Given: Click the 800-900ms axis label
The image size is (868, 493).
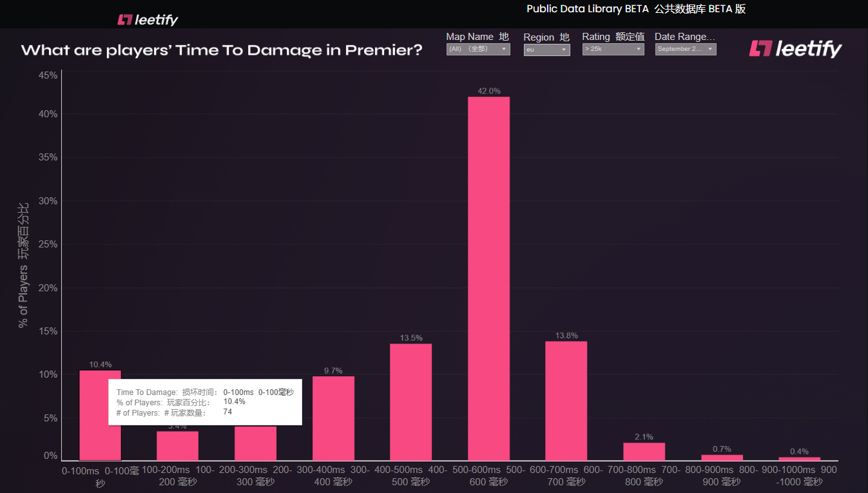Looking at the screenshot, I should (722, 476).
